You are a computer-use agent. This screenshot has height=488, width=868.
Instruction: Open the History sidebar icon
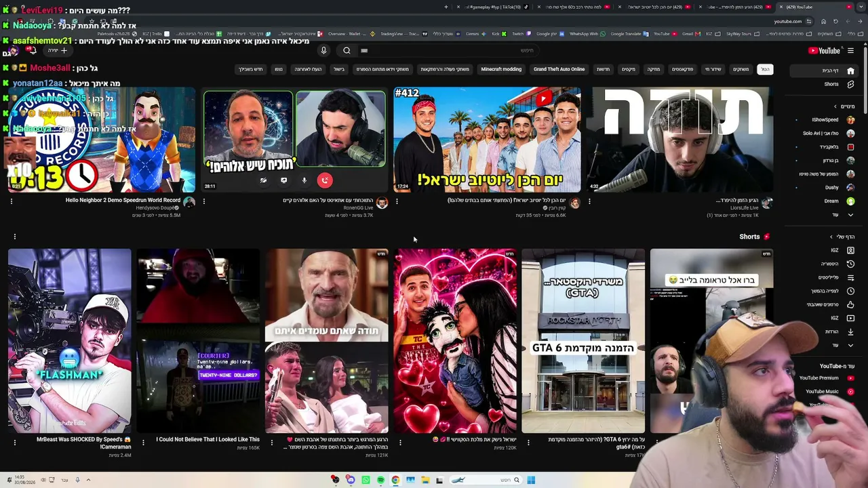point(850,264)
